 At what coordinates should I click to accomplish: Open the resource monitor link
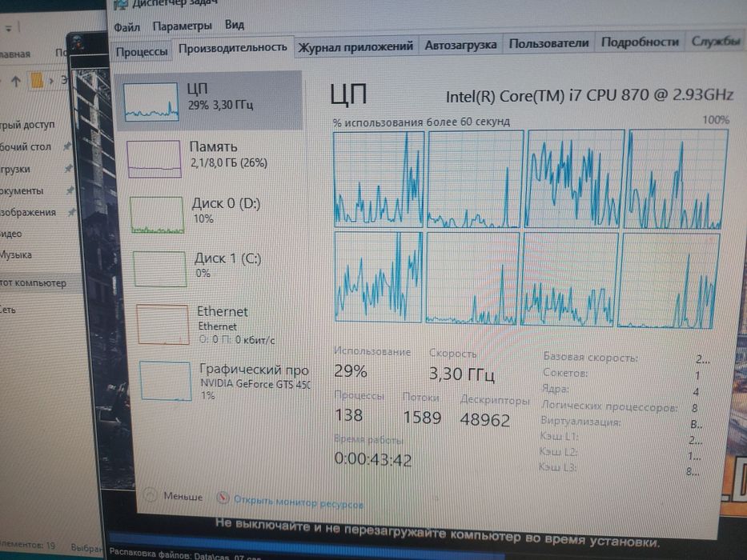point(298,502)
